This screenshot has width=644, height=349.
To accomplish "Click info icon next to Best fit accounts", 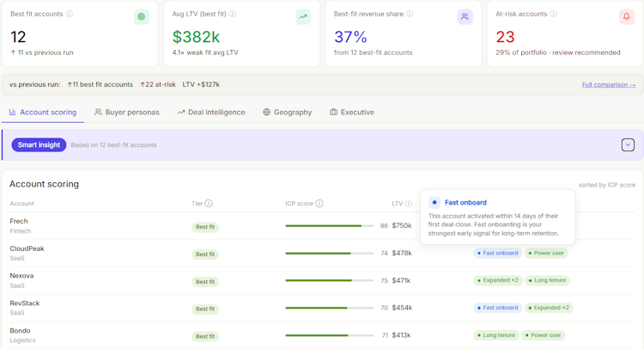I will click(70, 14).
